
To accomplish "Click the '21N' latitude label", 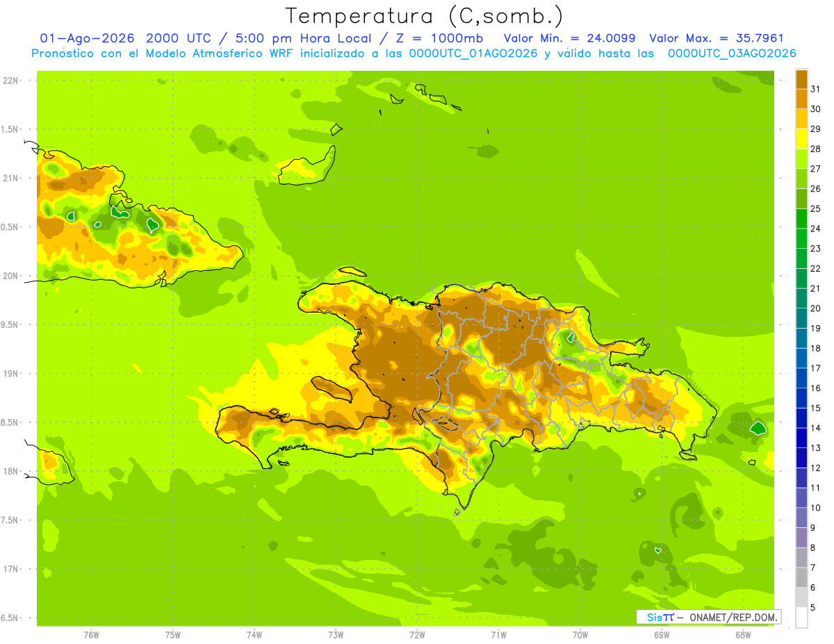I will click(x=11, y=178).
